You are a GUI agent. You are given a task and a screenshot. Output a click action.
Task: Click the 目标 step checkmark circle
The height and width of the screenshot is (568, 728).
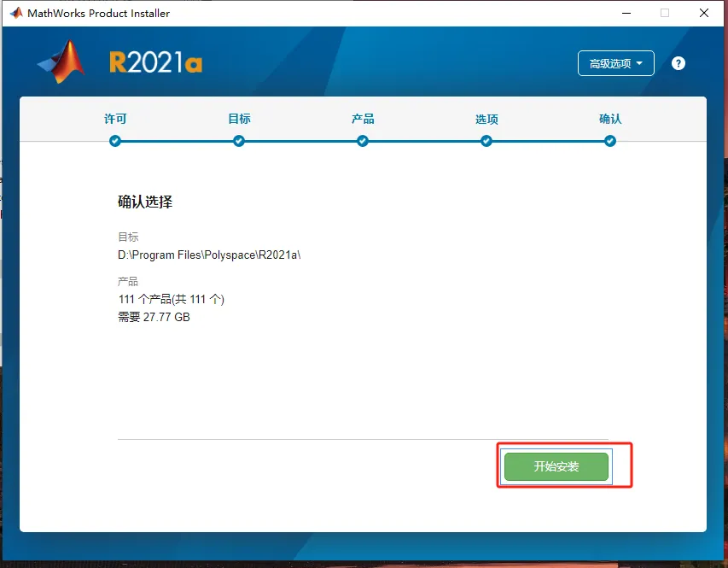tap(239, 141)
